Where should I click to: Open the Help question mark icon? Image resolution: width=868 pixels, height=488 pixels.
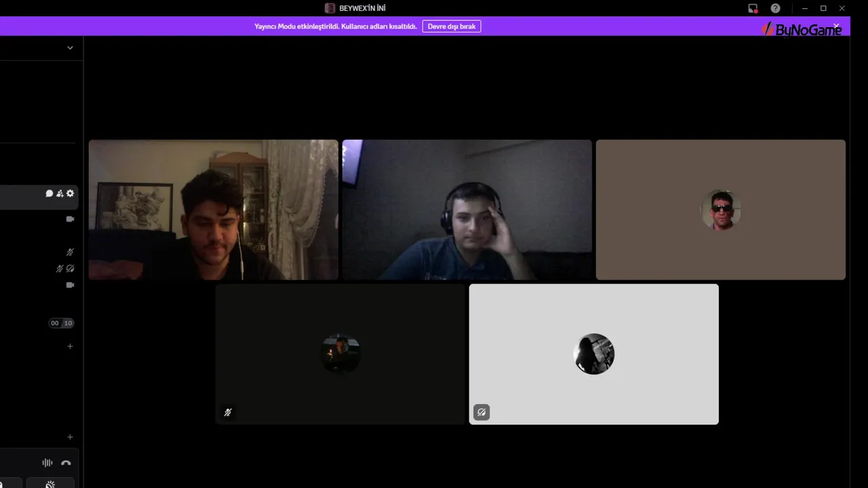point(775,8)
